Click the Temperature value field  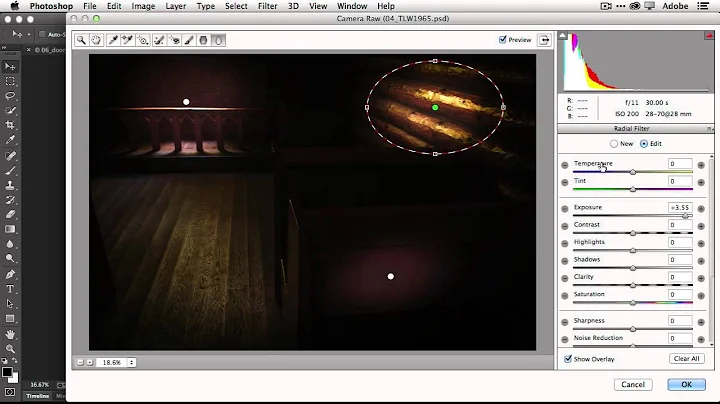pyautogui.click(x=680, y=164)
